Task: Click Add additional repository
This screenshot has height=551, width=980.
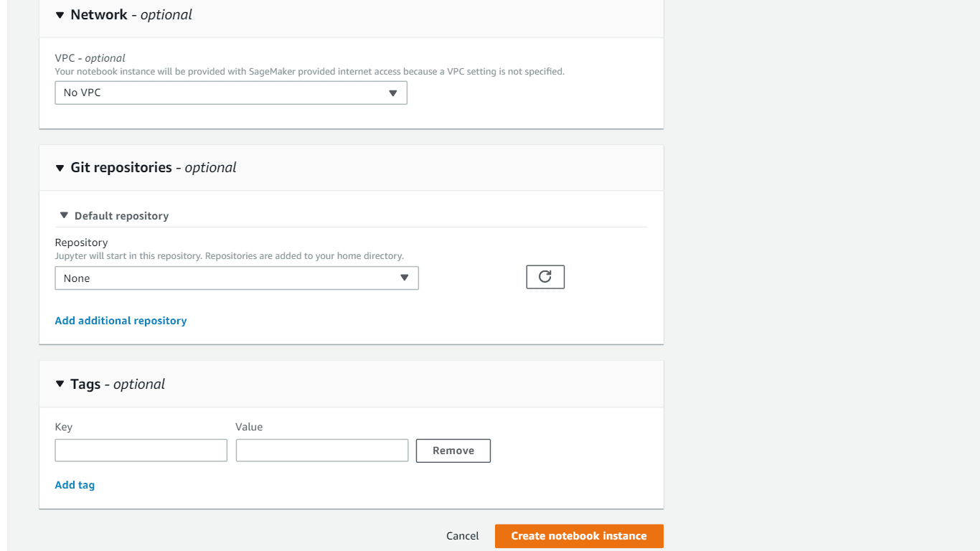Action: [x=121, y=320]
